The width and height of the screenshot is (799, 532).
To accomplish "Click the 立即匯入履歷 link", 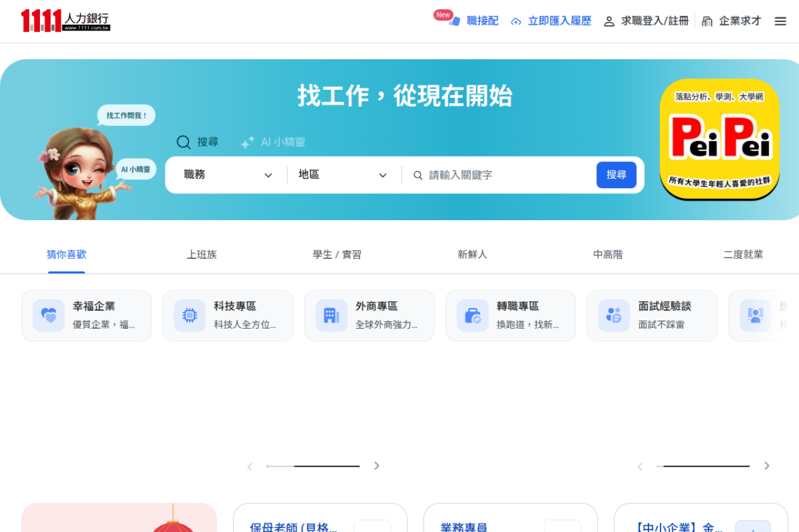I will click(x=551, y=21).
